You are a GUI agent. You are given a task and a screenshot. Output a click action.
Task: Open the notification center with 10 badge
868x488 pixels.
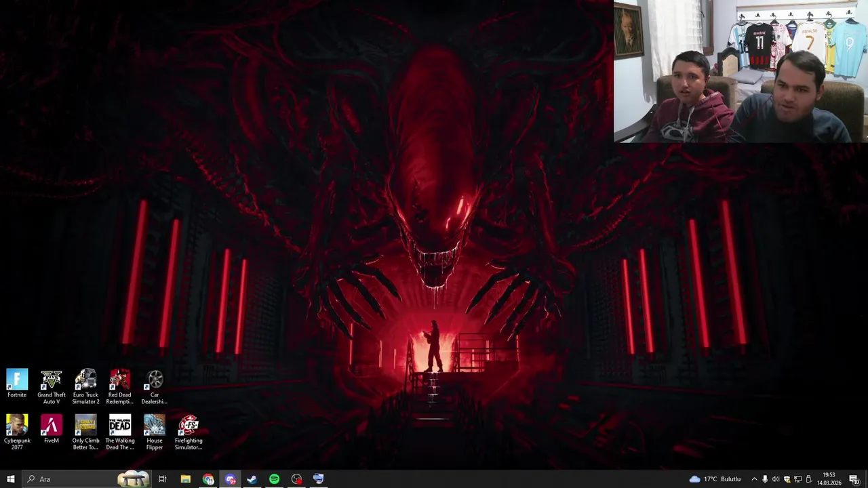click(854, 479)
